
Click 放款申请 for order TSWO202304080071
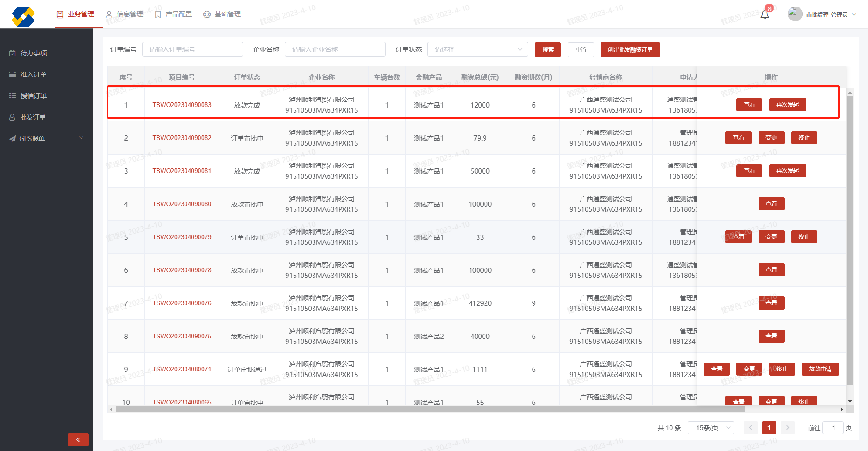[820, 369]
